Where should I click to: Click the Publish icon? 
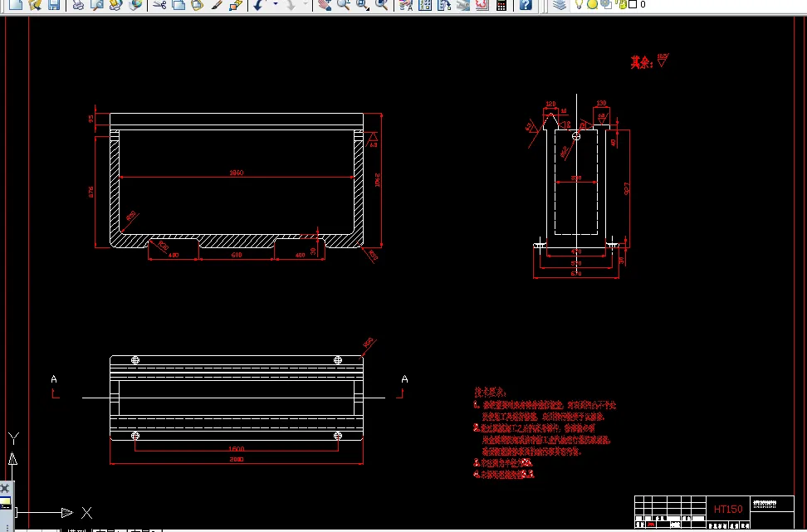(115, 5)
